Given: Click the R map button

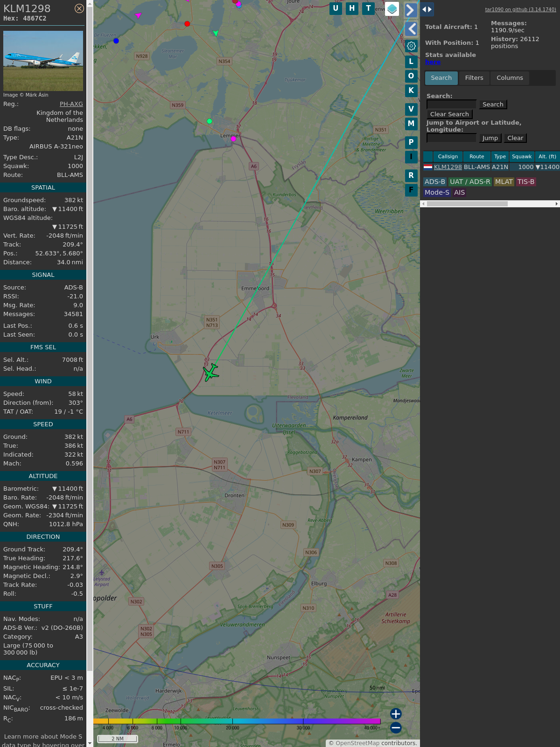Looking at the screenshot, I should 411,176.
